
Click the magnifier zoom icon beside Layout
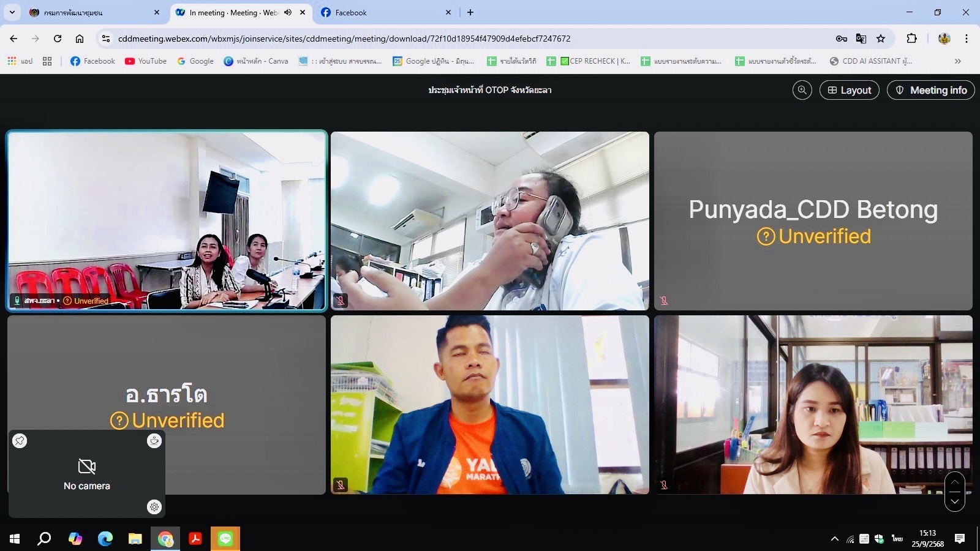coord(802,91)
